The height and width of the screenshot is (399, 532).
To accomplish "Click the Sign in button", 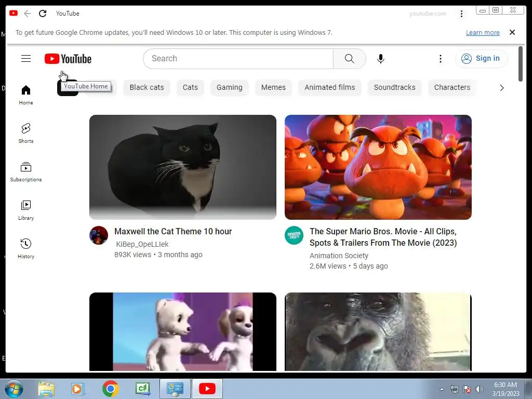I will 481,58.
